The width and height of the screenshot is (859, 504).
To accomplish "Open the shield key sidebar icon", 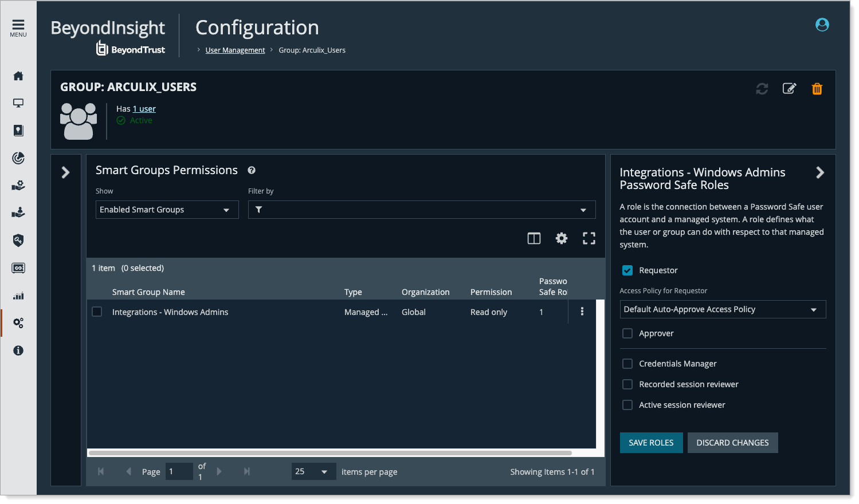I will point(18,241).
